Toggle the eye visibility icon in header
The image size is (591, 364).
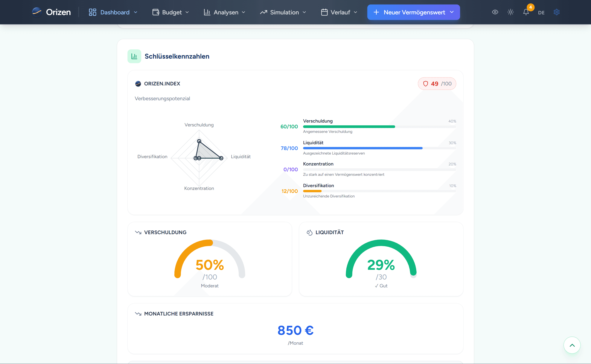(495, 12)
